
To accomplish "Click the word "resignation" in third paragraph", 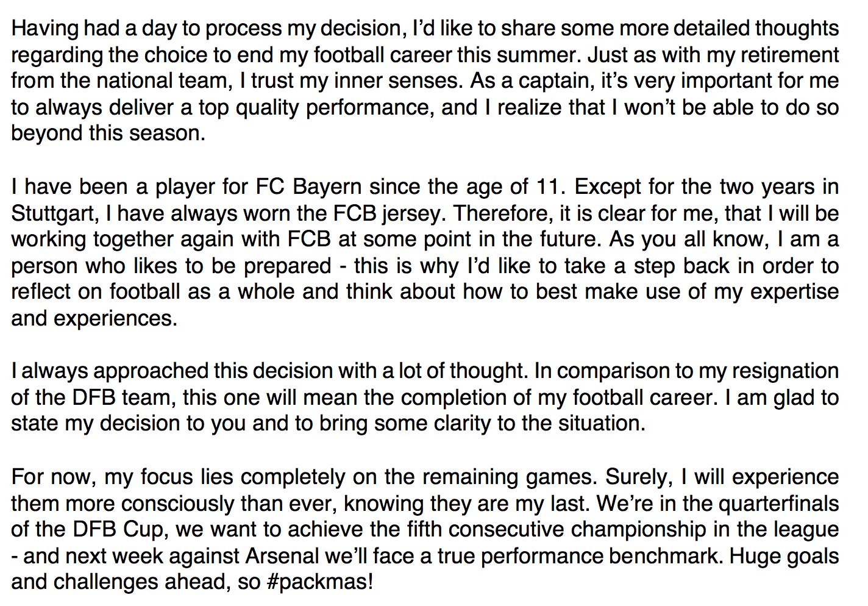I will pyautogui.click(x=784, y=371).
